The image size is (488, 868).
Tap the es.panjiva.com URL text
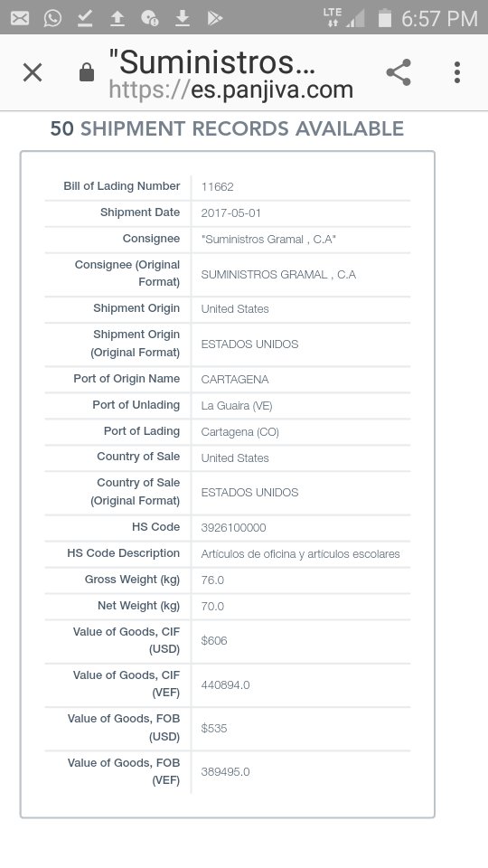pos(230,90)
